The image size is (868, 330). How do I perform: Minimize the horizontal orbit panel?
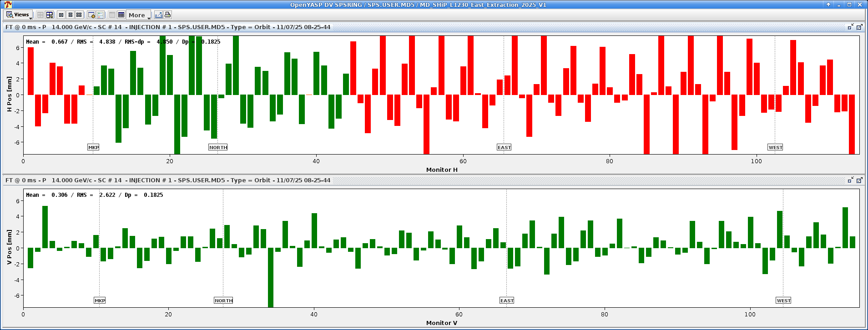tap(850, 27)
